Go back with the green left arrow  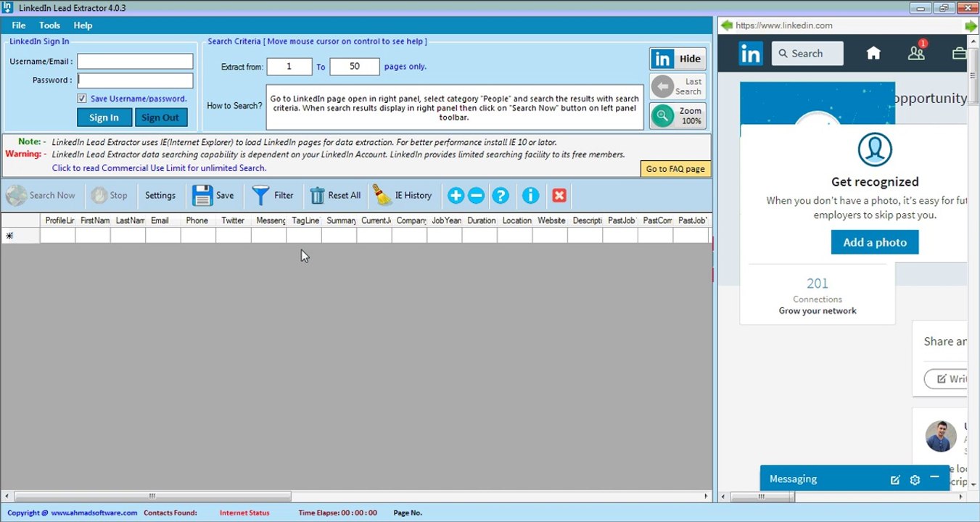[x=726, y=25]
